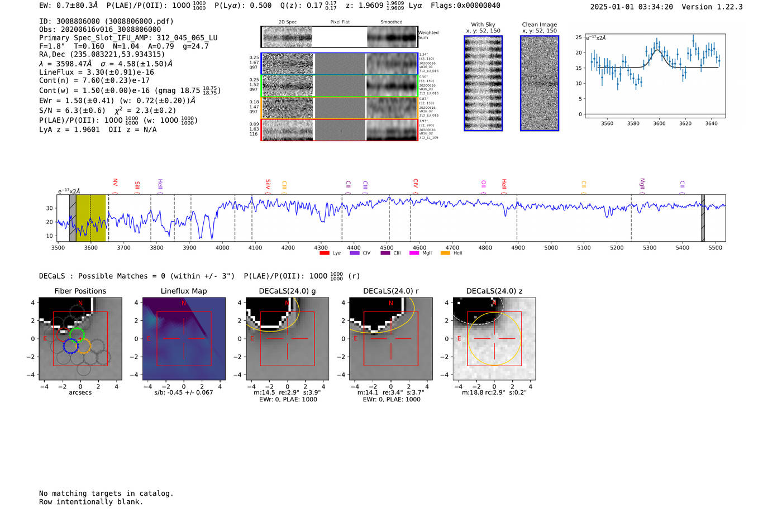This screenshot has height=532, width=782.
Task: Select the red-bordered fiber 2D spectrum row
Action: [x=340, y=130]
